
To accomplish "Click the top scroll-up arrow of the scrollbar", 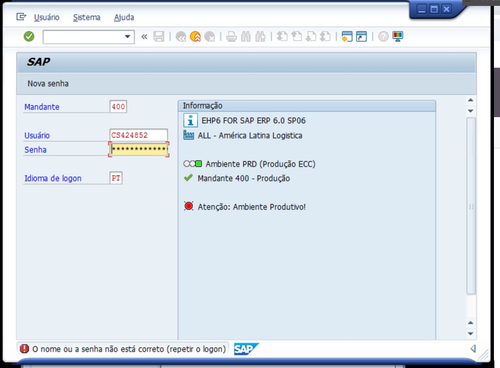I will click(470, 100).
